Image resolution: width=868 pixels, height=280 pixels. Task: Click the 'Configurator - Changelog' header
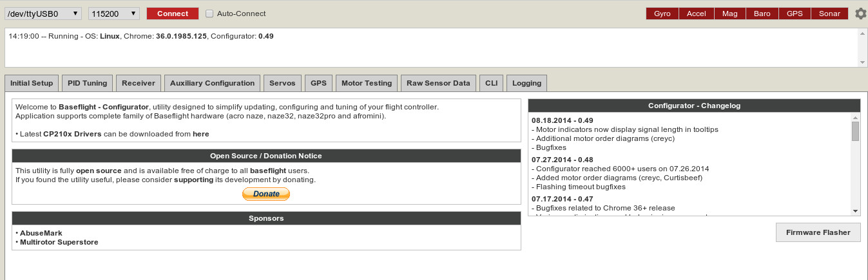click(694, 106)
